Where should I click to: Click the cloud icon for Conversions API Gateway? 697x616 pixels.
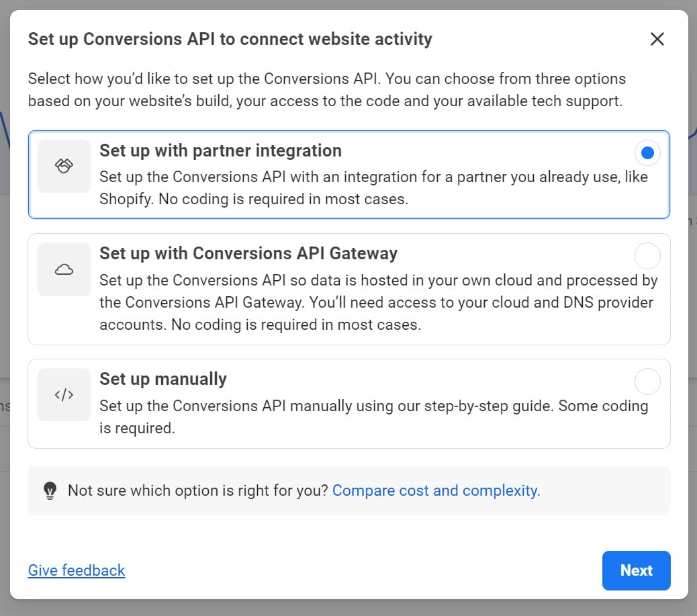click(x=64, y=269)
